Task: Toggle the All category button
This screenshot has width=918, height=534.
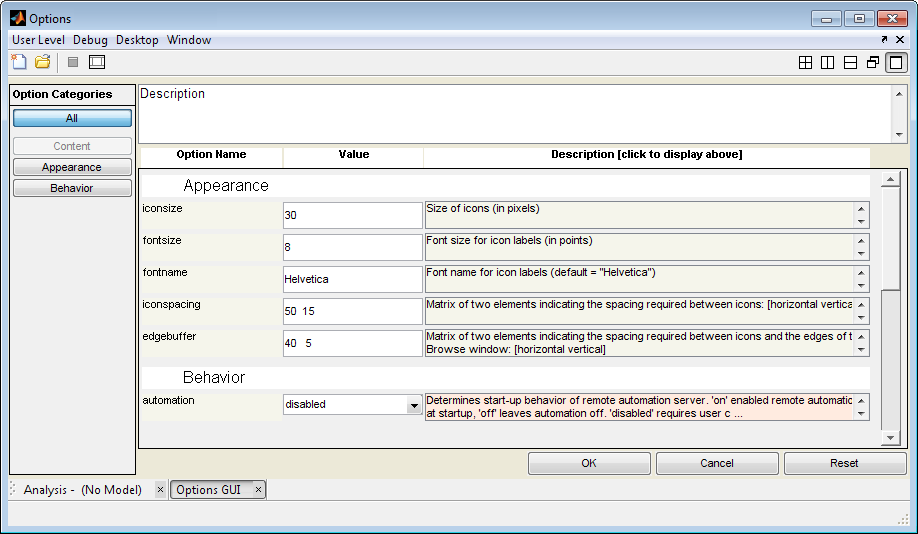Action: tap(72, 118)
